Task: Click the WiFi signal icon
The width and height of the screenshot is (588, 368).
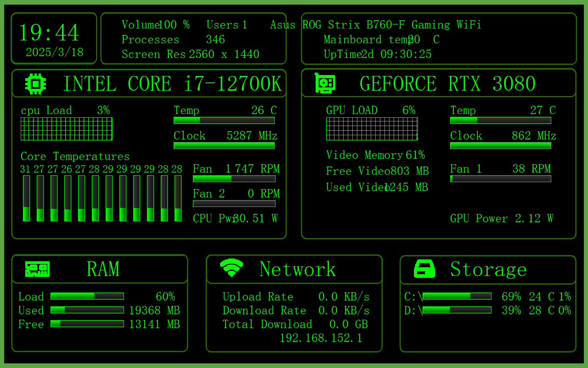Action: click(232, 268)
